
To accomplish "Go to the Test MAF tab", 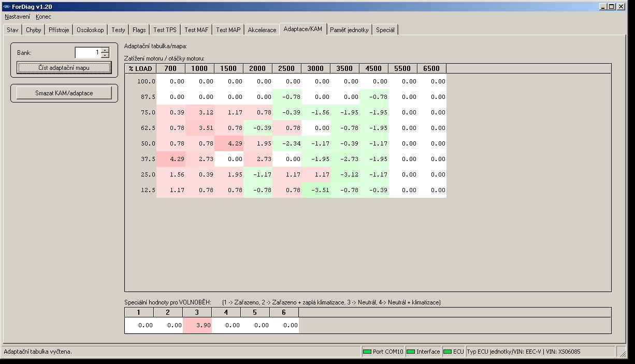I will pos(196,30).
